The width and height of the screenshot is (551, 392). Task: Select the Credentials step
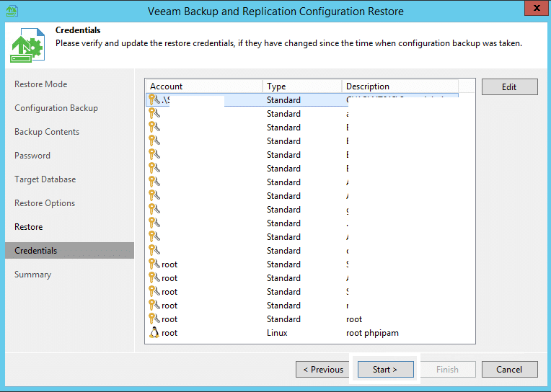click(69, 251)
